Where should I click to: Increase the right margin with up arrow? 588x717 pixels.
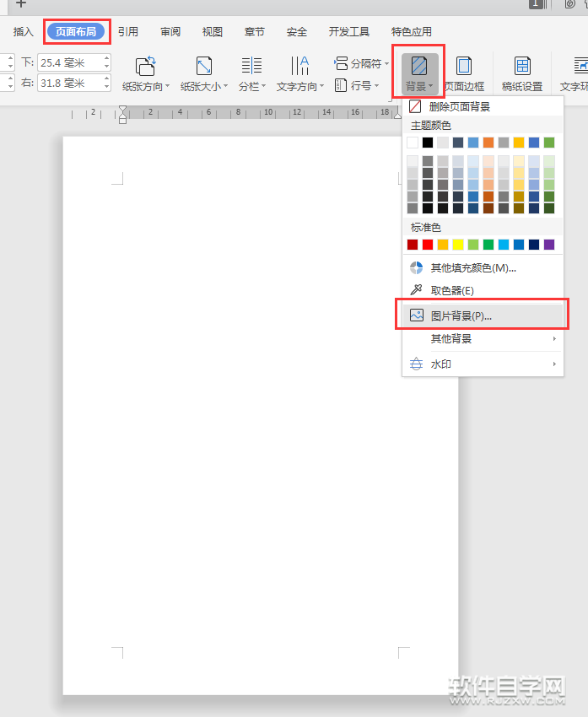[106, 78]
